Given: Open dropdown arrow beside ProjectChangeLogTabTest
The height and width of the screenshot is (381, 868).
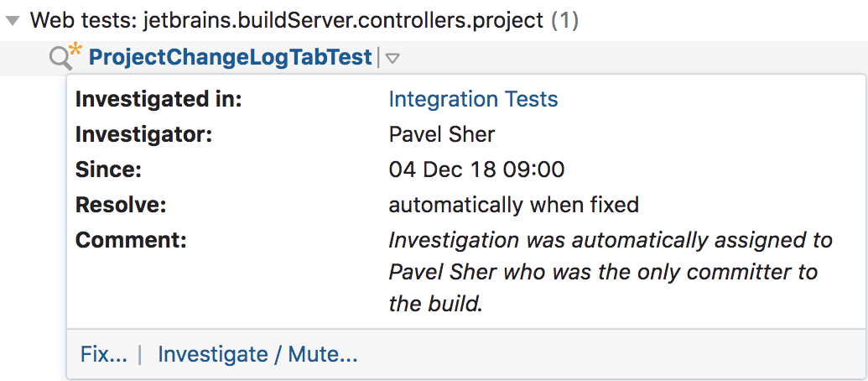Looking at the screenshot, I should tap(392, 59).
